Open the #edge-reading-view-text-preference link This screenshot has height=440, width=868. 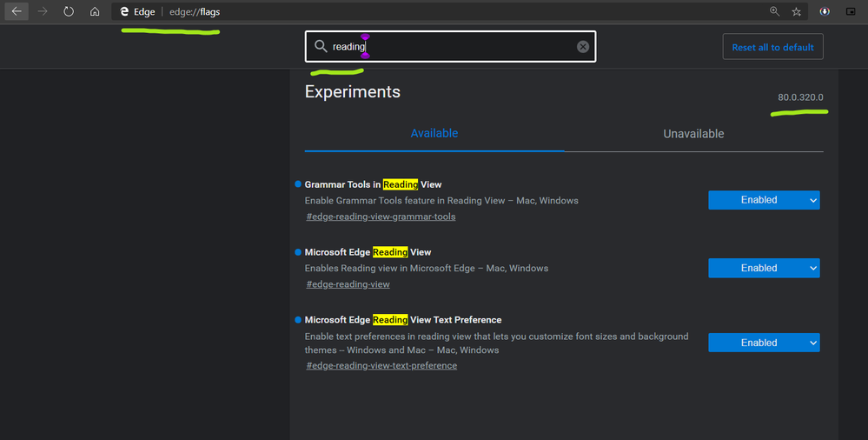coord(381,366)
